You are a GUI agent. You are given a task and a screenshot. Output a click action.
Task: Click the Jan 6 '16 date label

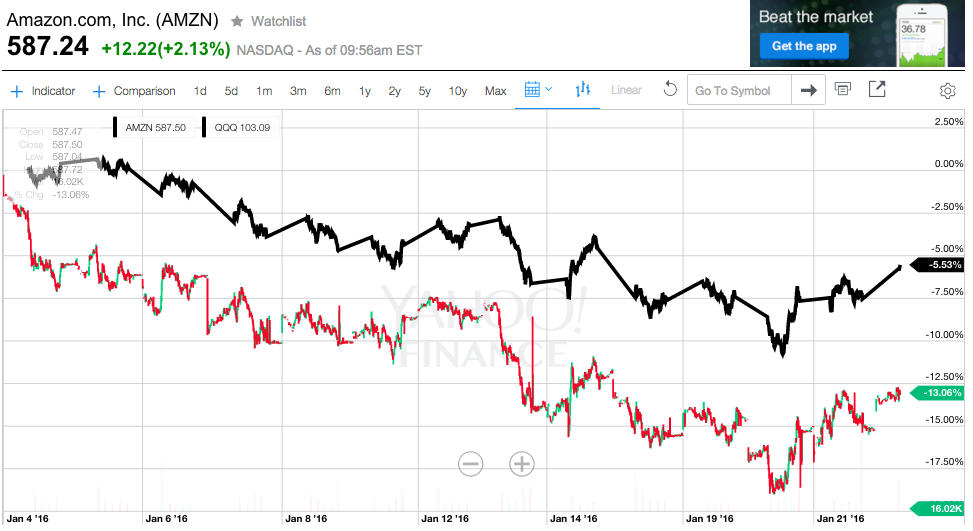click(x=166, y=519)
